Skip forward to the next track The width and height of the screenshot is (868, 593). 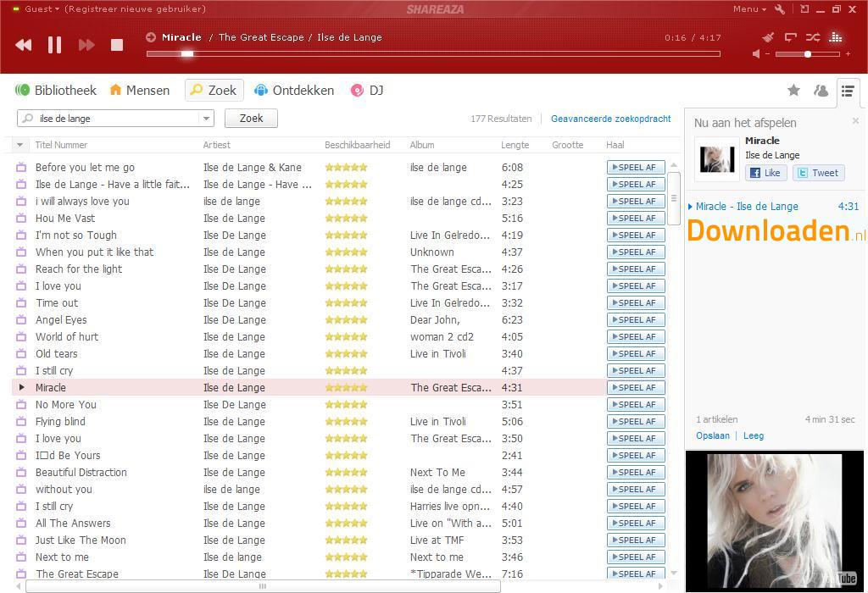click(86, 45)
